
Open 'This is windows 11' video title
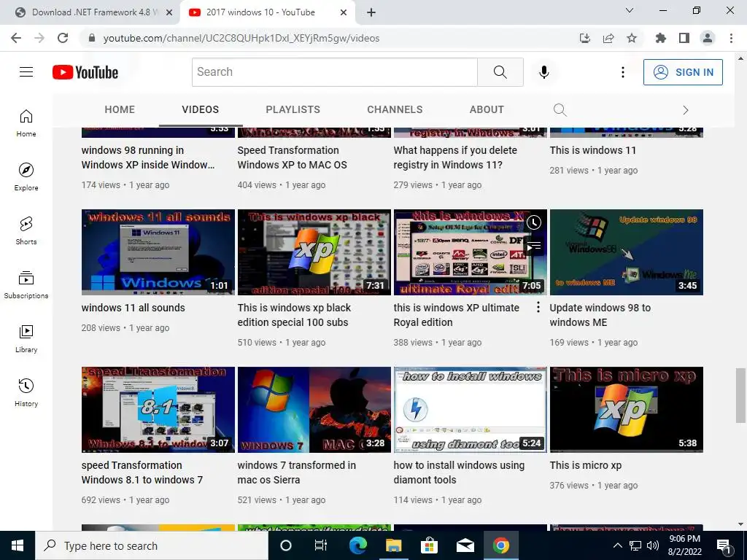[x=592, y=150]
